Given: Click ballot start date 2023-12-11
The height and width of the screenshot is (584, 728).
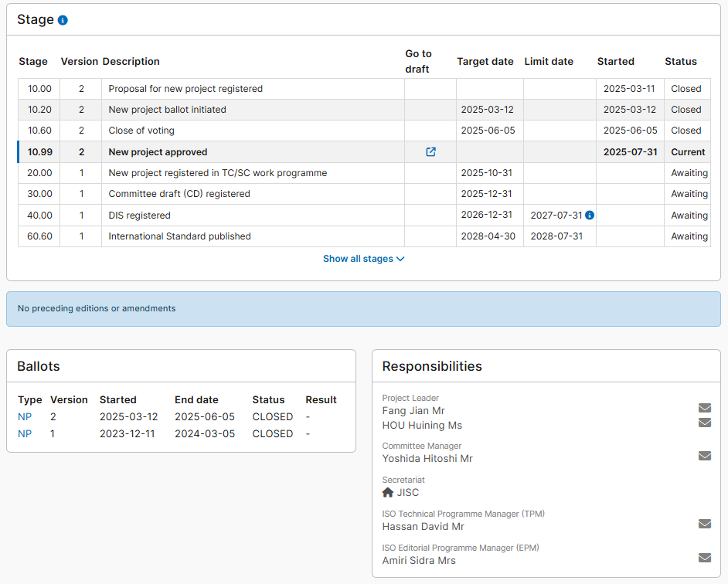Looking at the screenshot, I should pos(128,433).
